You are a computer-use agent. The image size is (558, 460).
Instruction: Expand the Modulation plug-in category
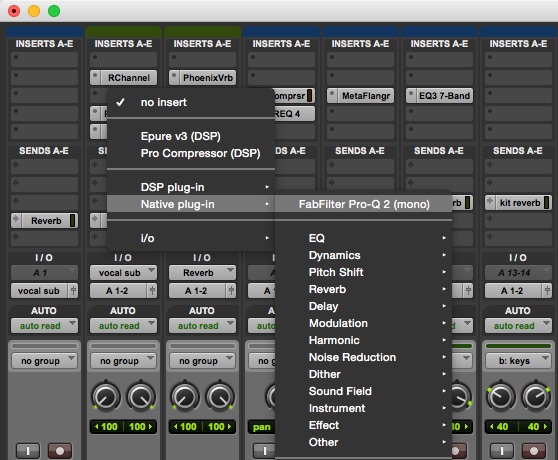pos(363,323)
